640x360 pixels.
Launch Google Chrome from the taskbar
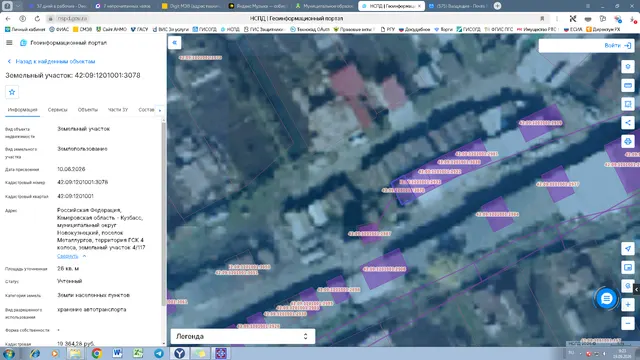click(x=97, y=353)
